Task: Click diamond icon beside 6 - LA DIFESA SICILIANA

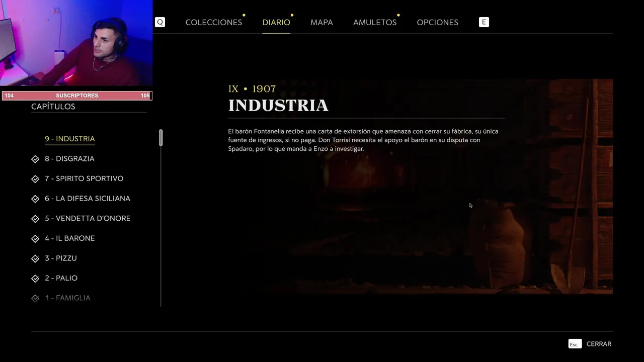Action: click(35, 199)
